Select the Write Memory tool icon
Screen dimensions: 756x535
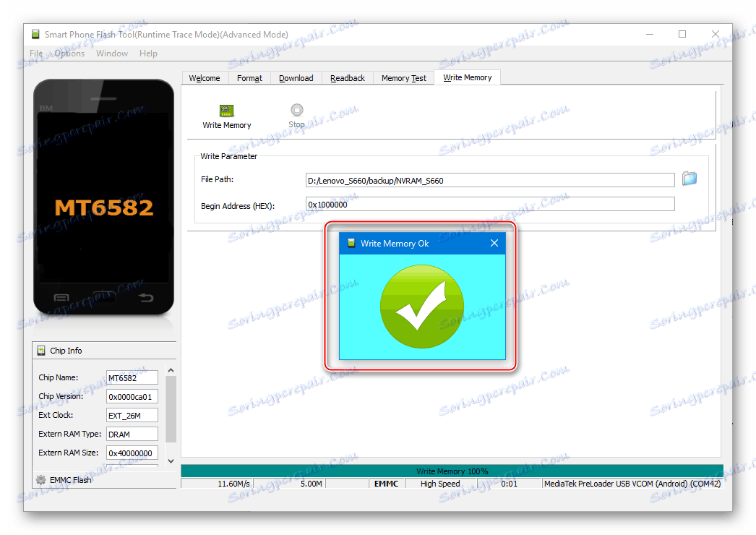226,110
